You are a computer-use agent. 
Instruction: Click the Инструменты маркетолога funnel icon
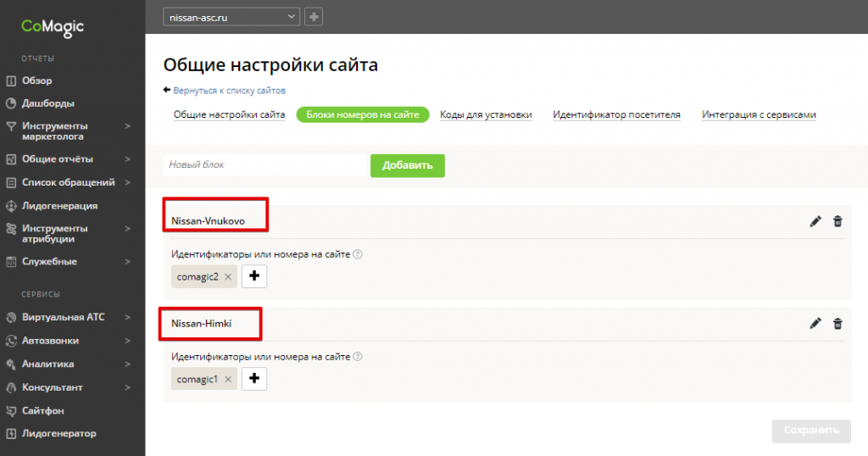pyautogui.click(x=11, y=127)
